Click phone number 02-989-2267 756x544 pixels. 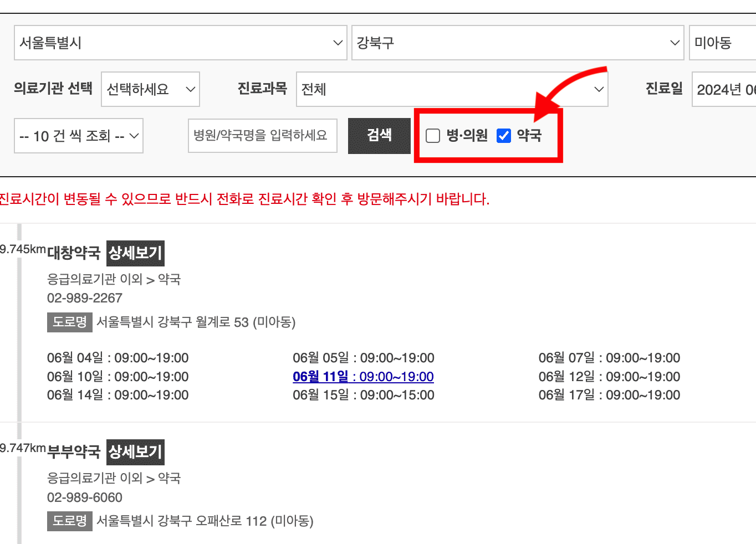click(x=84, y=298)
